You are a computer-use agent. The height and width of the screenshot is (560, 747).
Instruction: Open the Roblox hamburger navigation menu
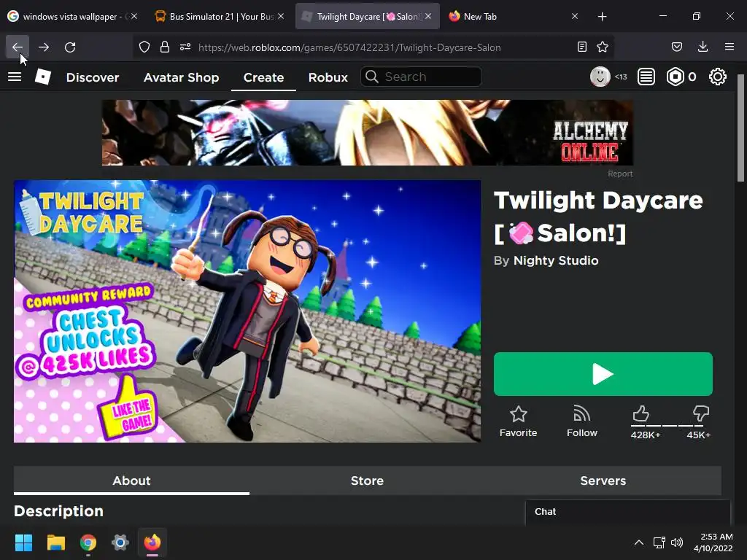15,77
